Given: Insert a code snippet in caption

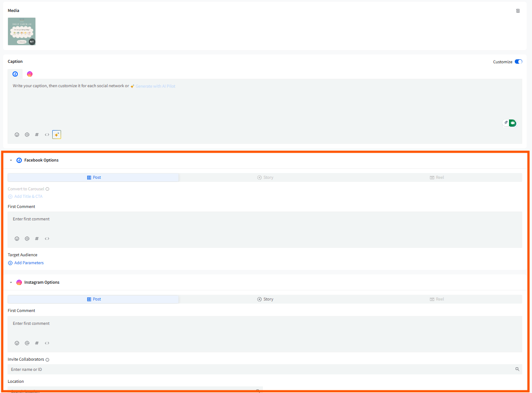Looking at the screenshot, I should (47, 135).
